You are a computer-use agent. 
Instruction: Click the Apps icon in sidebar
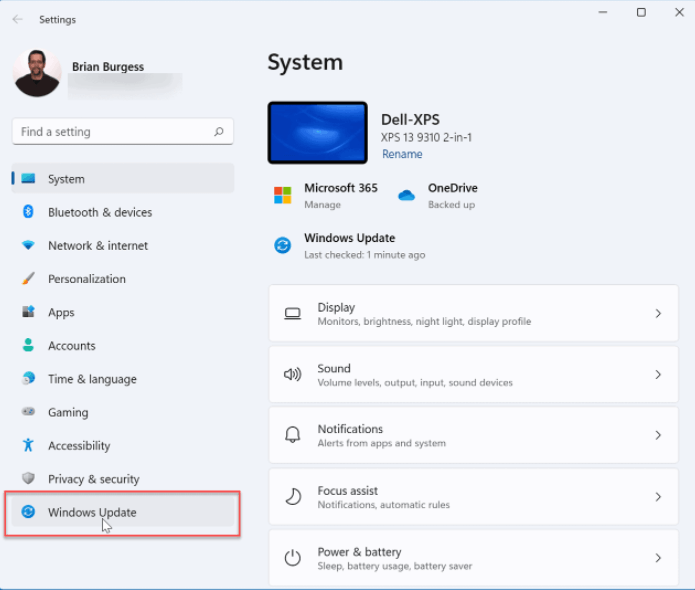pos(28,311)
